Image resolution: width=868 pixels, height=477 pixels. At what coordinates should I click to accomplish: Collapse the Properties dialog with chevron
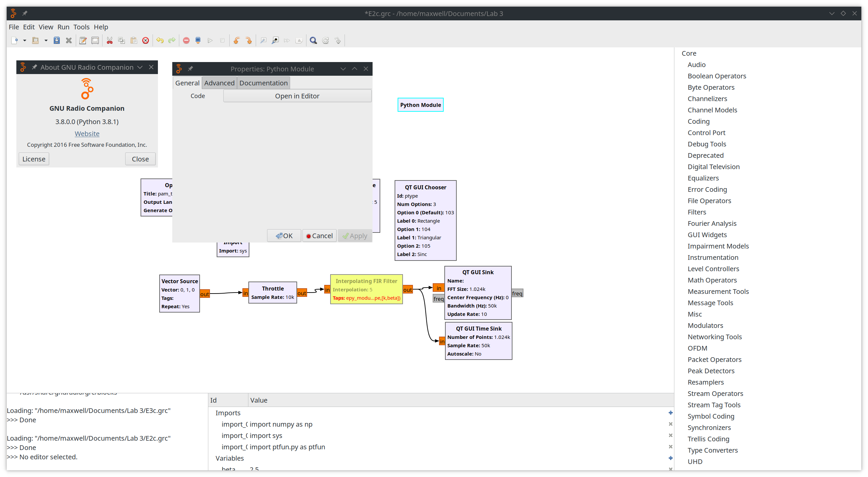pos(343,69)
